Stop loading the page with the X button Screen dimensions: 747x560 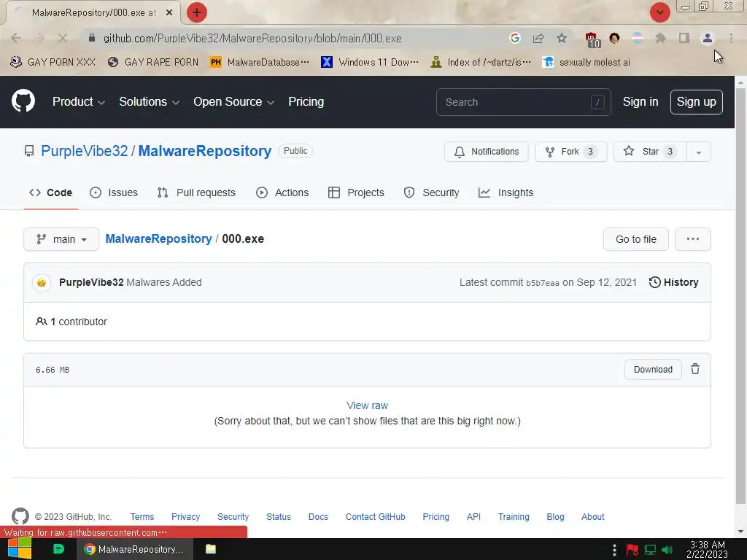pos(63,38)
